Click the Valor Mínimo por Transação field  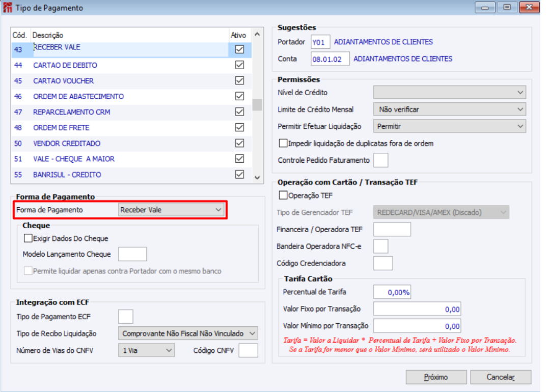tap(417, 326)
